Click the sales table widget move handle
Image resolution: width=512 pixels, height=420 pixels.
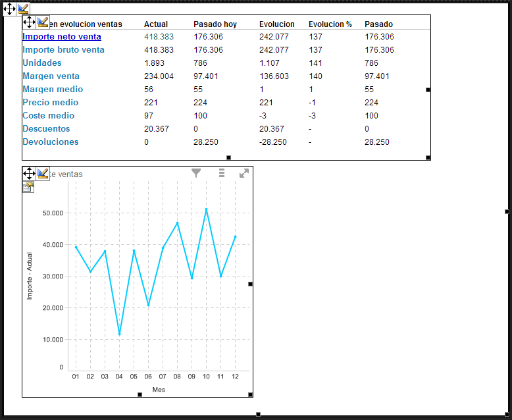click(x=29, y=22)
